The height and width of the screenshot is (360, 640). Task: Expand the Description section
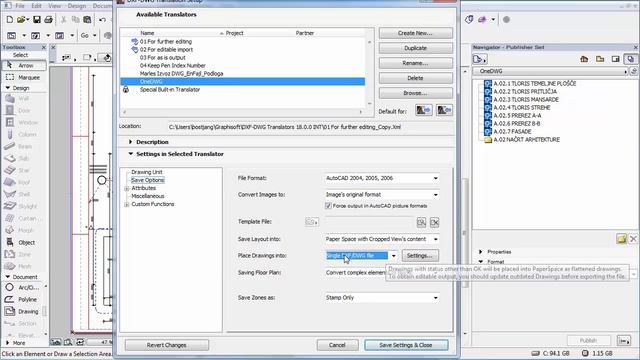[x=131, y=142]
